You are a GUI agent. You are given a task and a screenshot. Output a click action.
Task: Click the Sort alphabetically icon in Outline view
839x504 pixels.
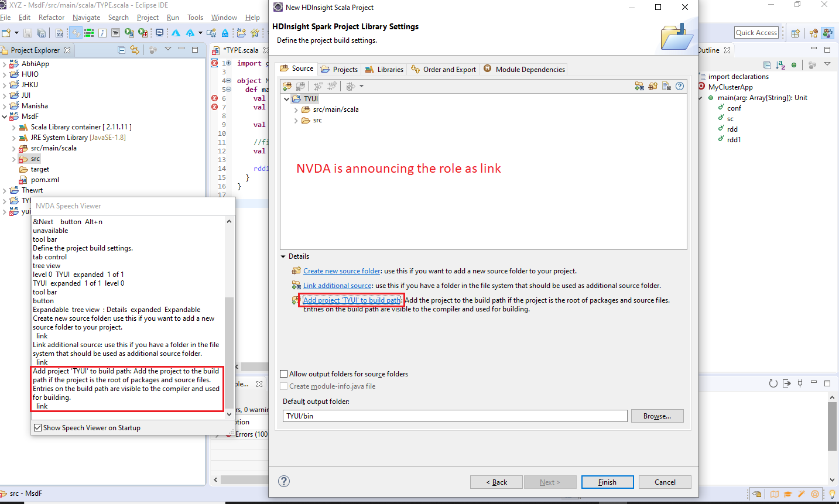[x=780, y=65]
